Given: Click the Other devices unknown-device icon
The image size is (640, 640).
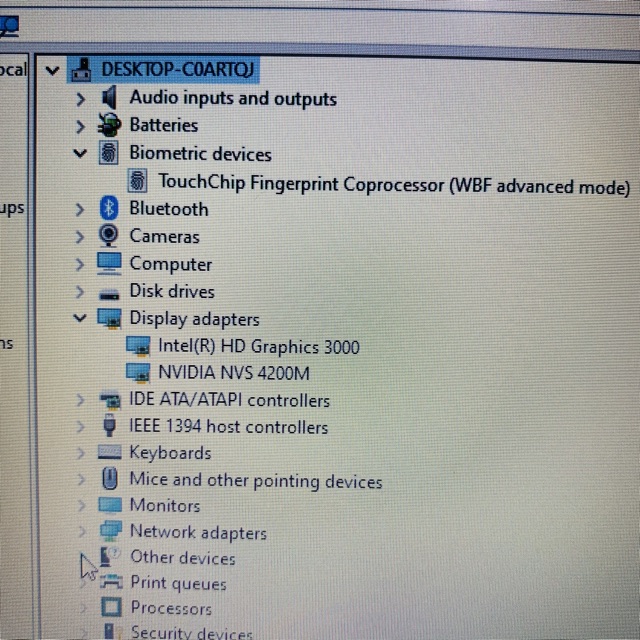Looking at the screenshot, I should [110, 557].
